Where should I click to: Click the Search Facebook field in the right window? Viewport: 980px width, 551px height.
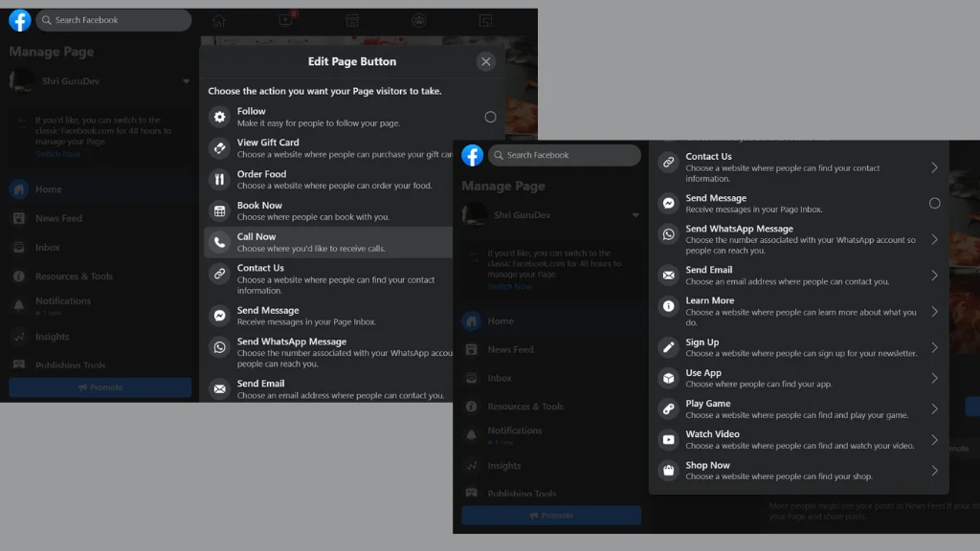565,155
